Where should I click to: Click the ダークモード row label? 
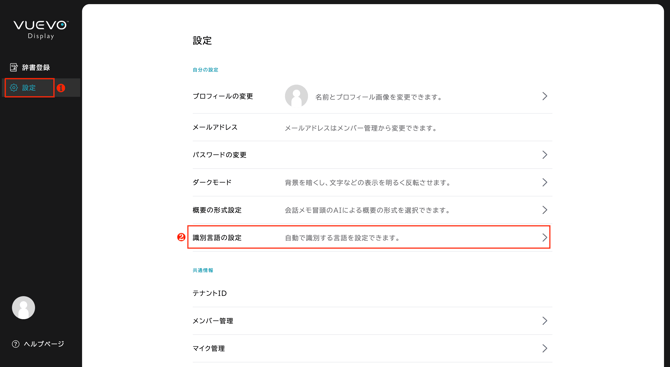pyautogui.click(x=212, y=182)
